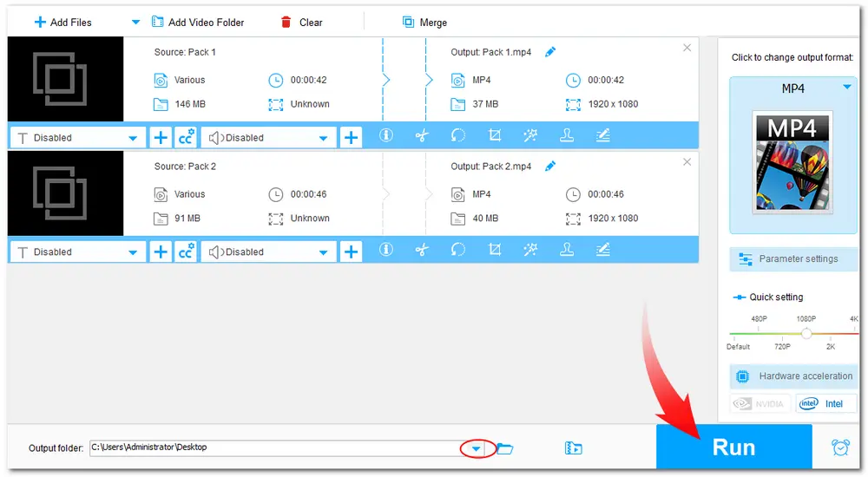Toggle closed captions CC for Pack 1

(x=186, y=137)
